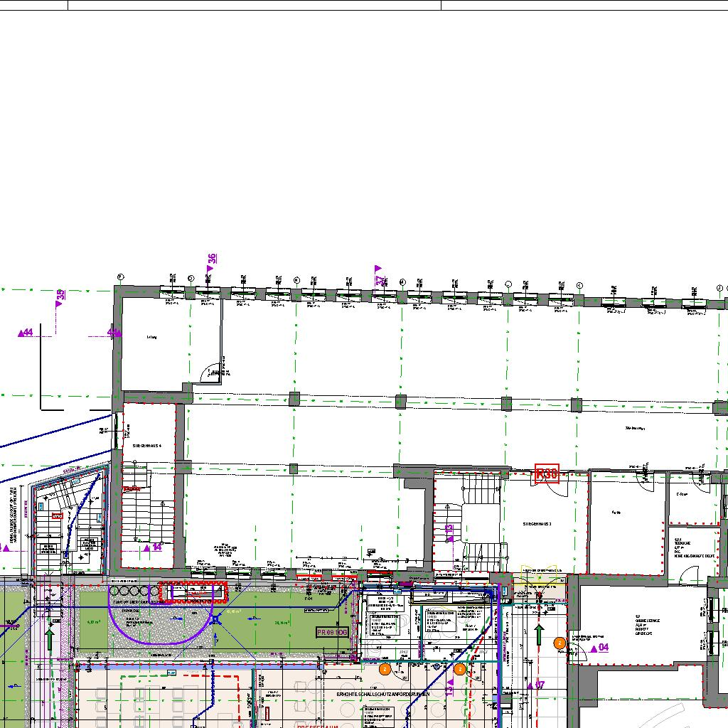Click the blue crossed-circle symbol on lawn
Screen dimensions: 728x728
tap(215, 619)
